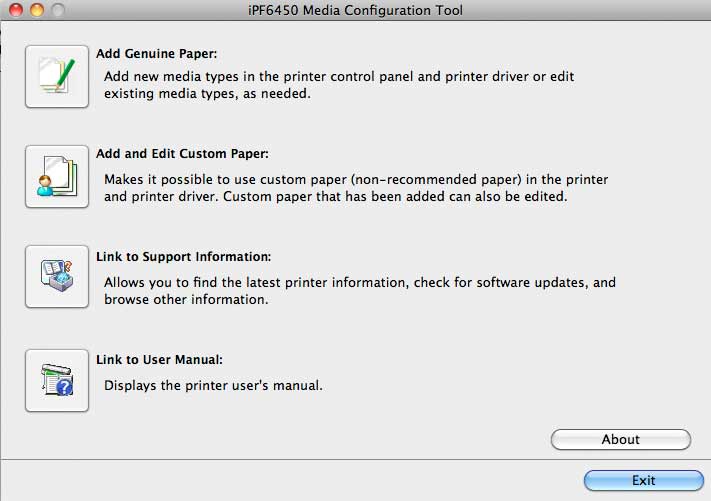Image resolution: width=711 pixels, height=501 pixels.
Task: Launch Add and Edit Custom Paper icon
Action: [57, 176]
